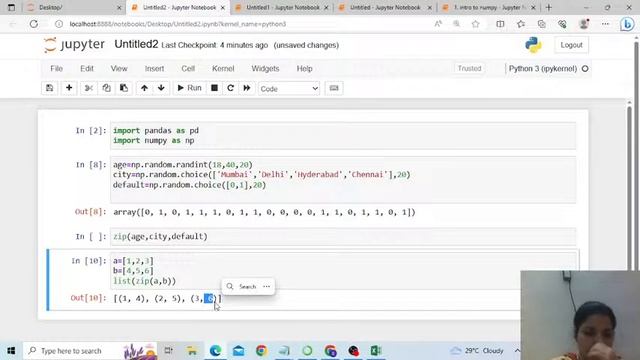640x360 pixels.
Task: Open browser settings and more menu
Action: [x=605, y=24]
